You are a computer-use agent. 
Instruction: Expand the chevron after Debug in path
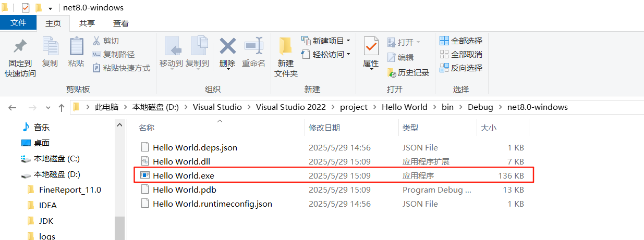point(501,107)
